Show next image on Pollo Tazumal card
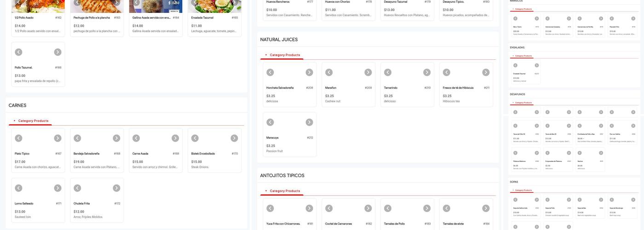Screen dimensions: 644x230 tap(57, 52)
